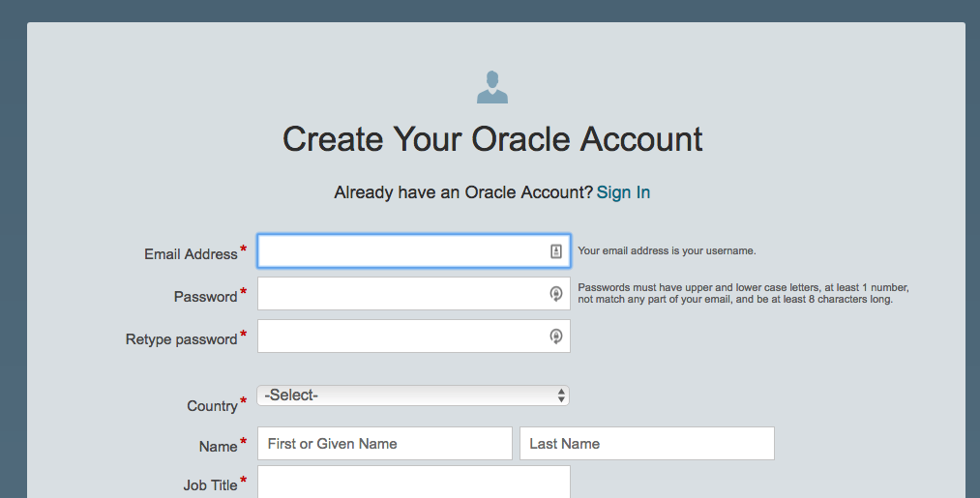Click the Email Address field label

pyautogui.click(x=191, y=254)
